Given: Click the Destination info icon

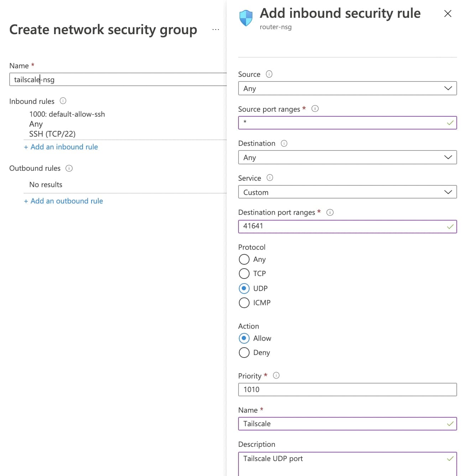Looking at the screenshot, I should [x=284, y=143].
